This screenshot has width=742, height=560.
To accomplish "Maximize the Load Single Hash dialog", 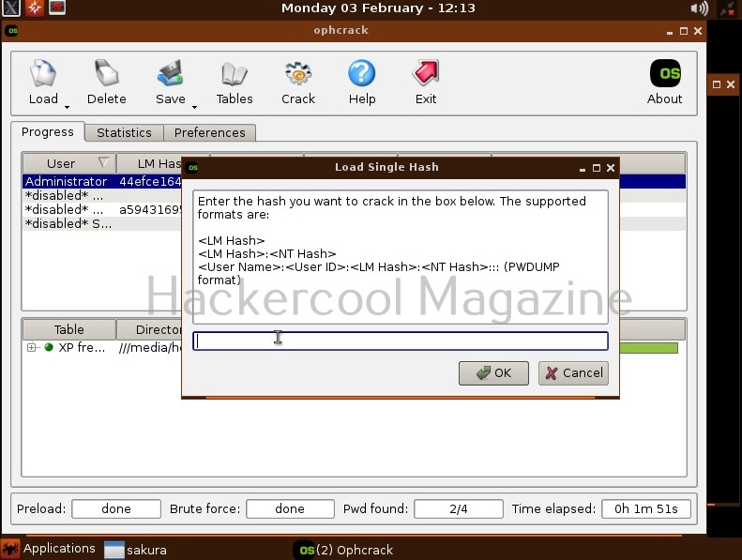I will (597, 168).
